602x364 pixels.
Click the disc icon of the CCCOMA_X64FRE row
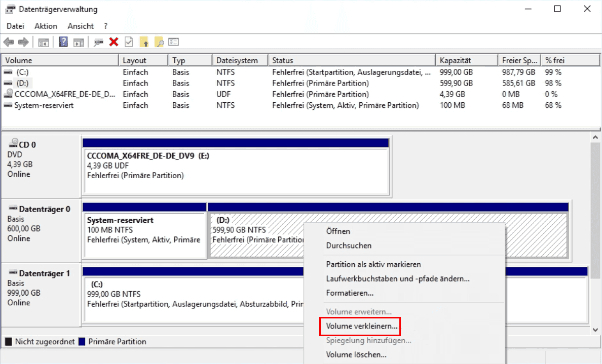tap(8, 94)
